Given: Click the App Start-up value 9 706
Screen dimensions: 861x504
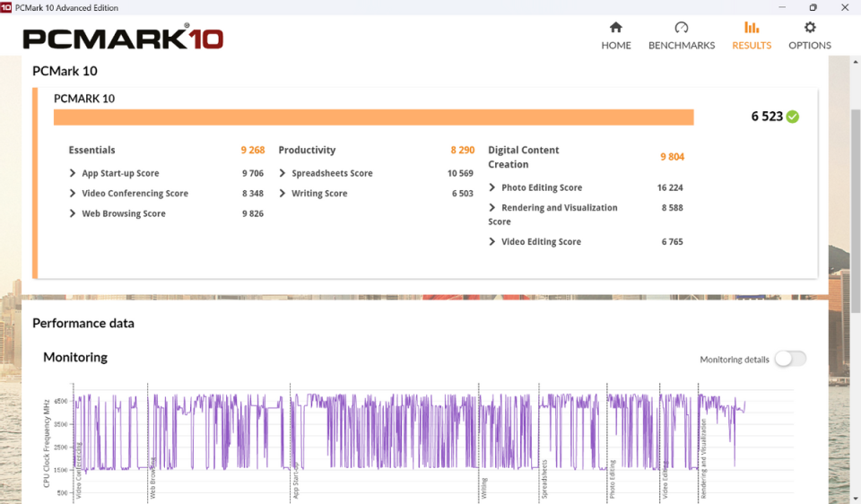Looking at the screenshot, I should click(253, 173).
